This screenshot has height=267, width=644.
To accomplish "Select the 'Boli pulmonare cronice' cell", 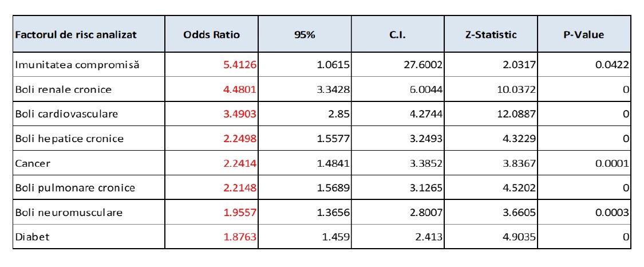I will (x=75, y=188).
